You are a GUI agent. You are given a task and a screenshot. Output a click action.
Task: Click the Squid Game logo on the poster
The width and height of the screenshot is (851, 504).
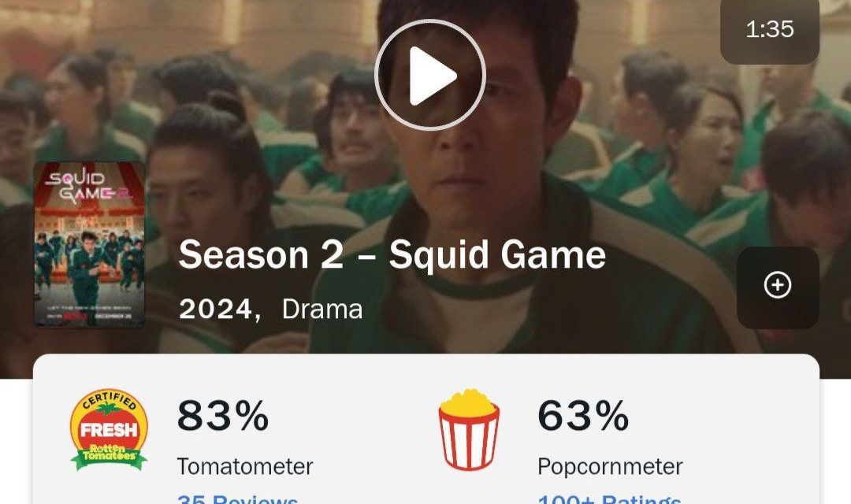pos(87,187)
